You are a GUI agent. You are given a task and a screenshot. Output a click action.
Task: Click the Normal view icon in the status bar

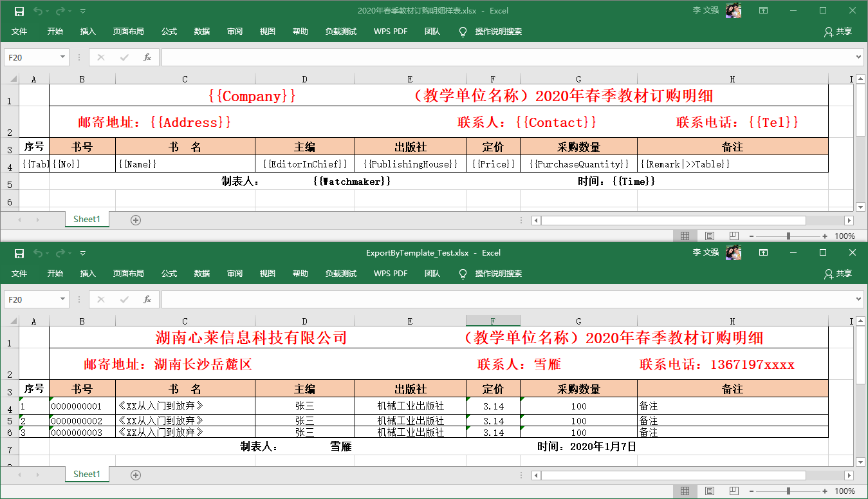pos(686,236)
